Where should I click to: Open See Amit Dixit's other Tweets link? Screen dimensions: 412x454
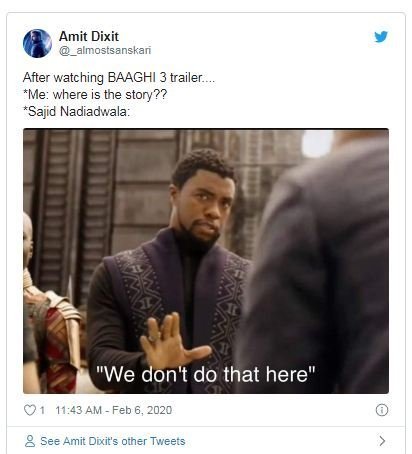click(112, 441)
